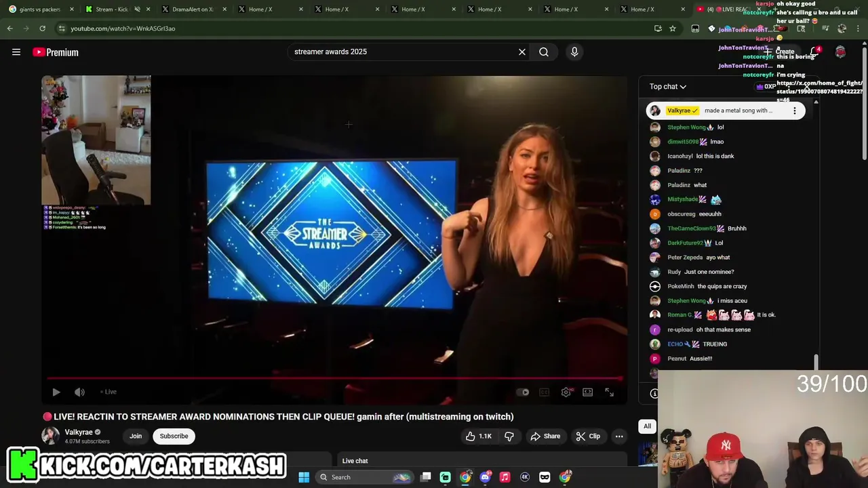Image resolution: width=868 pixels, height=488 pixels.
Task: Click chat user Icanohzyl's name
Action: 680,156
